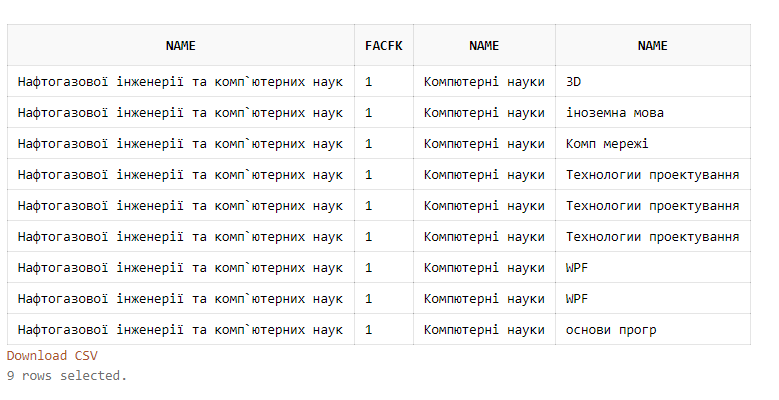
Task: Select the 3D cell in first row
Action: coord(653,81)
